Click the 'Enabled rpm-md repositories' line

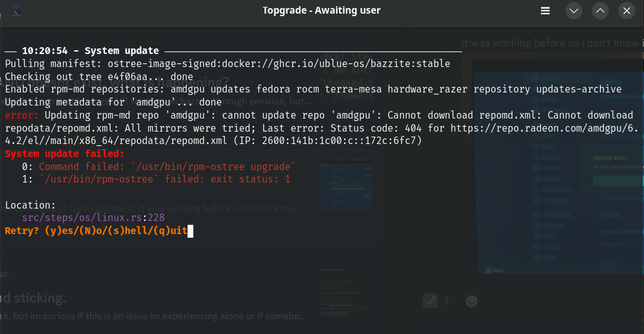tap(313, 89)
